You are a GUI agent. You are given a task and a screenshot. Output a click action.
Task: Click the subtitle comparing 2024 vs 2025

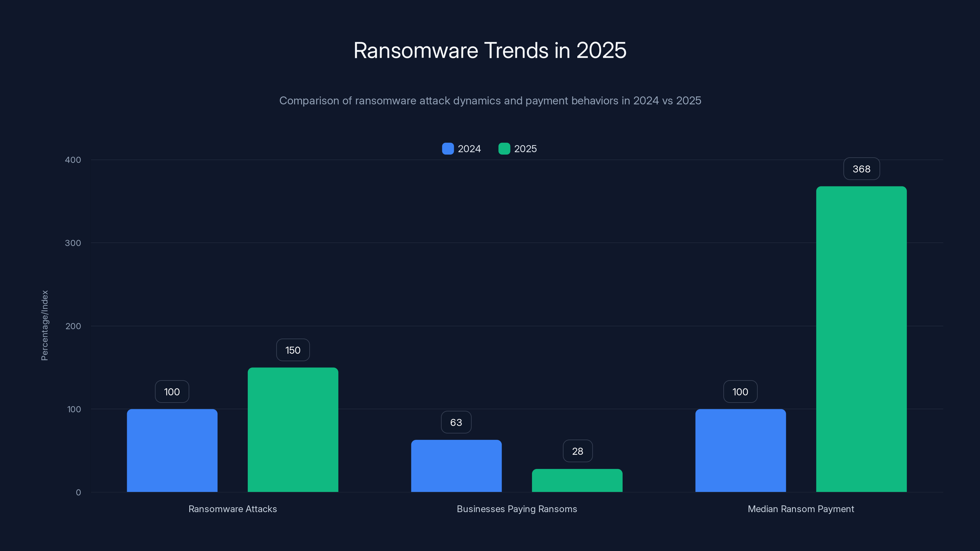point(490,101)
